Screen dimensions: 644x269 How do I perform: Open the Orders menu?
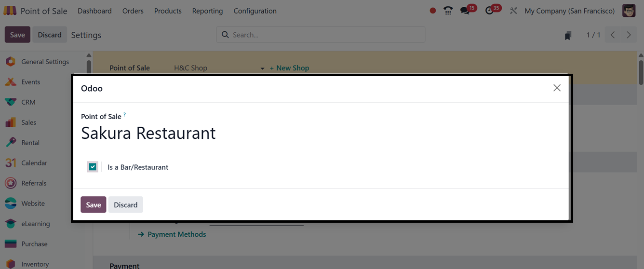(133, 11)
